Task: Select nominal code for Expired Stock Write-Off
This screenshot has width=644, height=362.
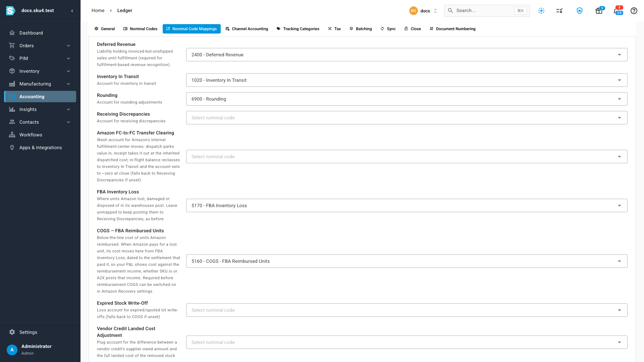Action: [x=407, y=310]
